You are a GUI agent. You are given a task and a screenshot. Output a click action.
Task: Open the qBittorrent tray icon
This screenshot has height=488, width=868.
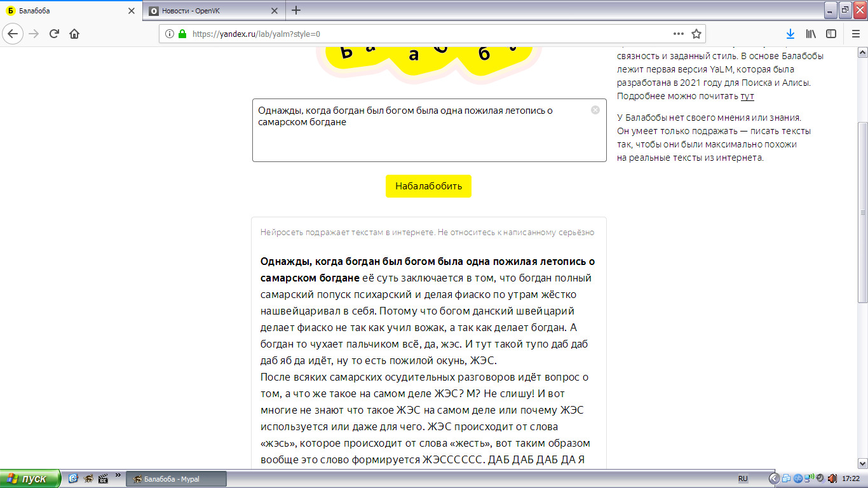click(798, 478)
